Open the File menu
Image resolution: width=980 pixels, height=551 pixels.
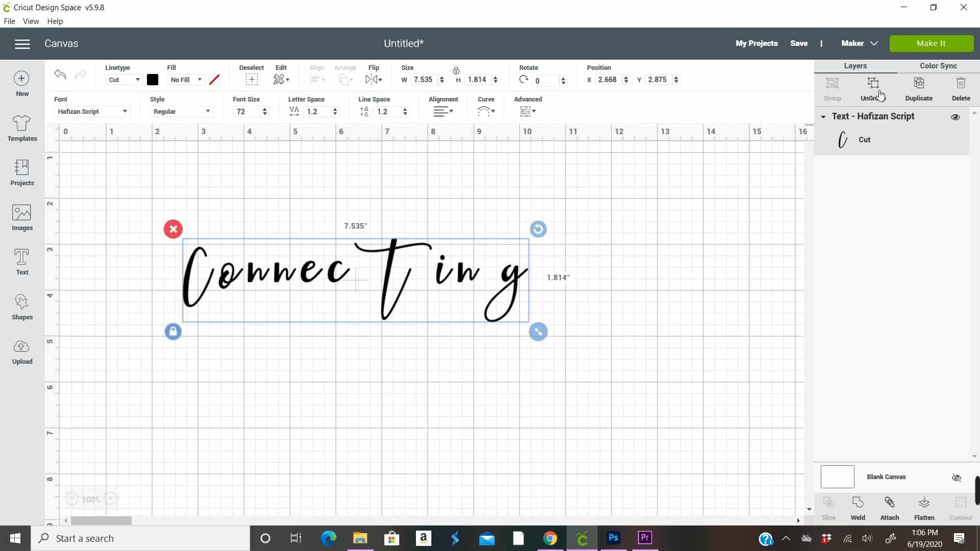pos(9,21)
